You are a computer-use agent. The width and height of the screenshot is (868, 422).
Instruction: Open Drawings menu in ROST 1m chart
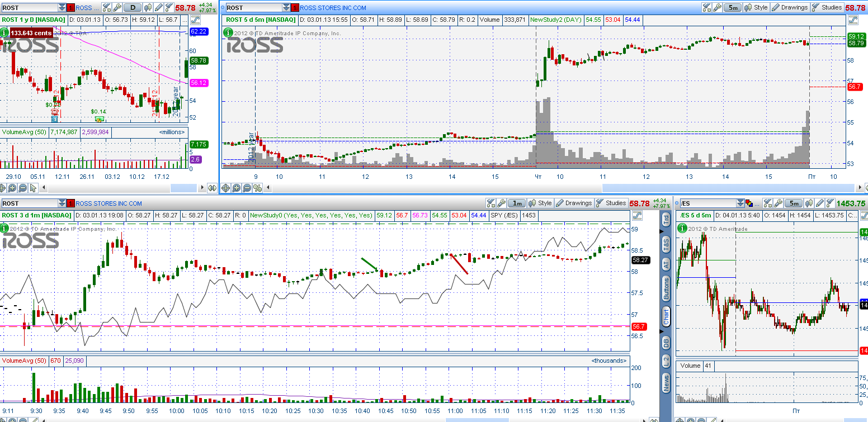click(574, 203)
